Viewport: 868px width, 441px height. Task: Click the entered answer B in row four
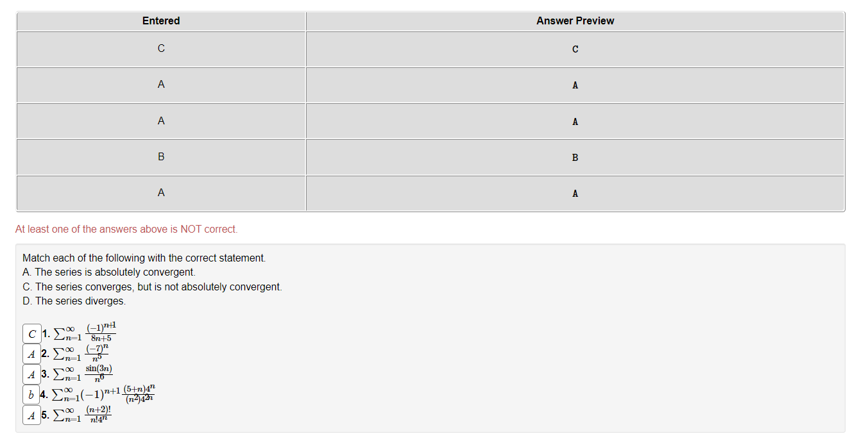(x=160, y=156)
